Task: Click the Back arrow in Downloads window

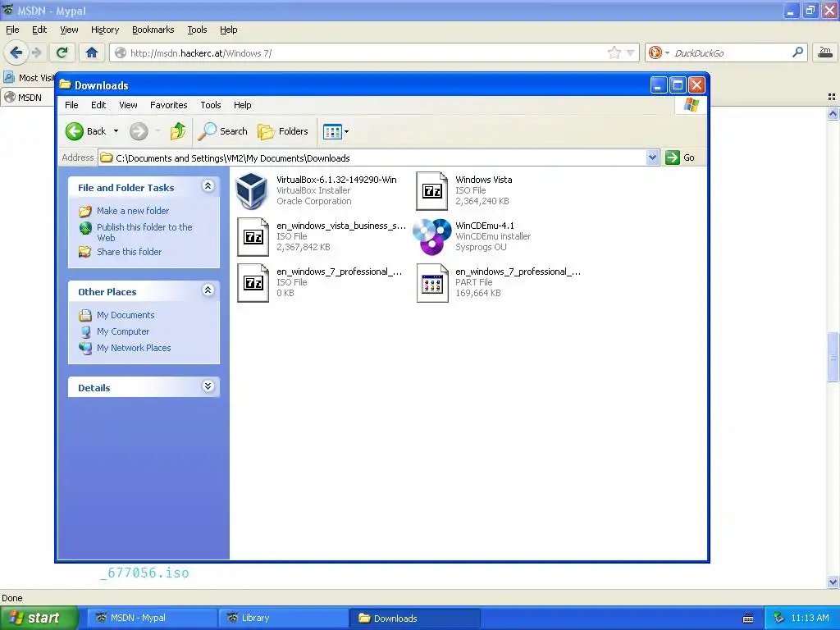Action: coord(75,131)
